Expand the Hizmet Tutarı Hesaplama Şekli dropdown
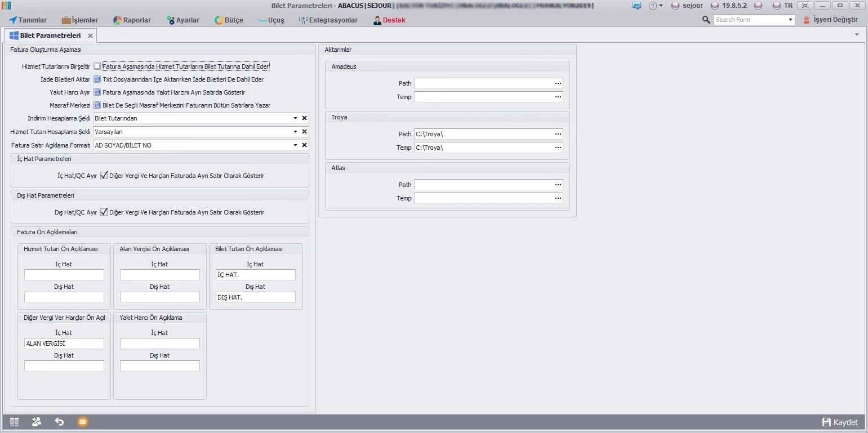This screenshot has height=433, width=868. [295, 132]
